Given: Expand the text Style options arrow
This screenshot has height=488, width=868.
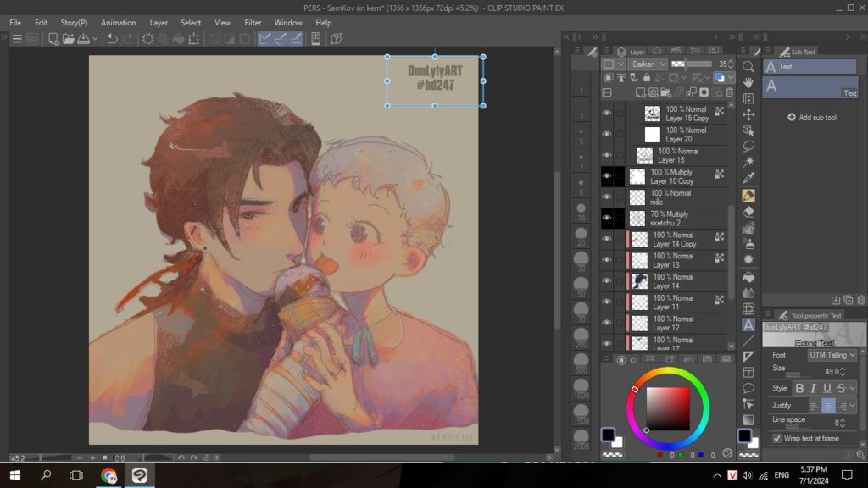Looking at the screenshot, I should point(853,388).
